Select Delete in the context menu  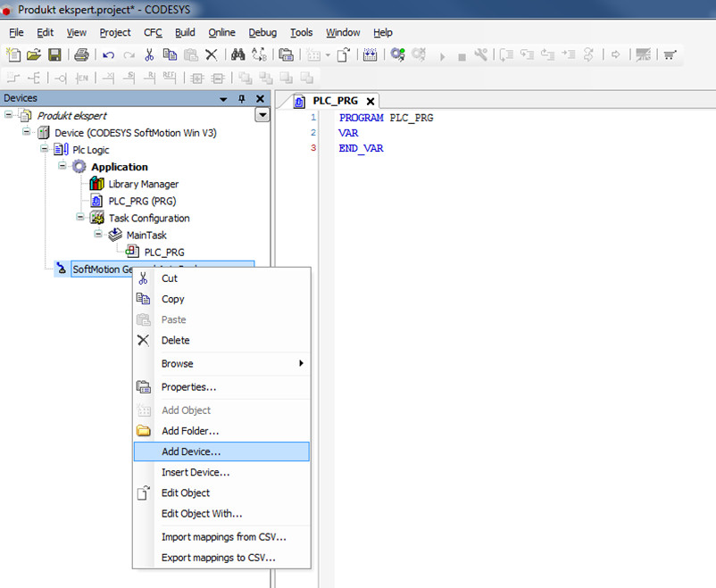click(221, 340)
